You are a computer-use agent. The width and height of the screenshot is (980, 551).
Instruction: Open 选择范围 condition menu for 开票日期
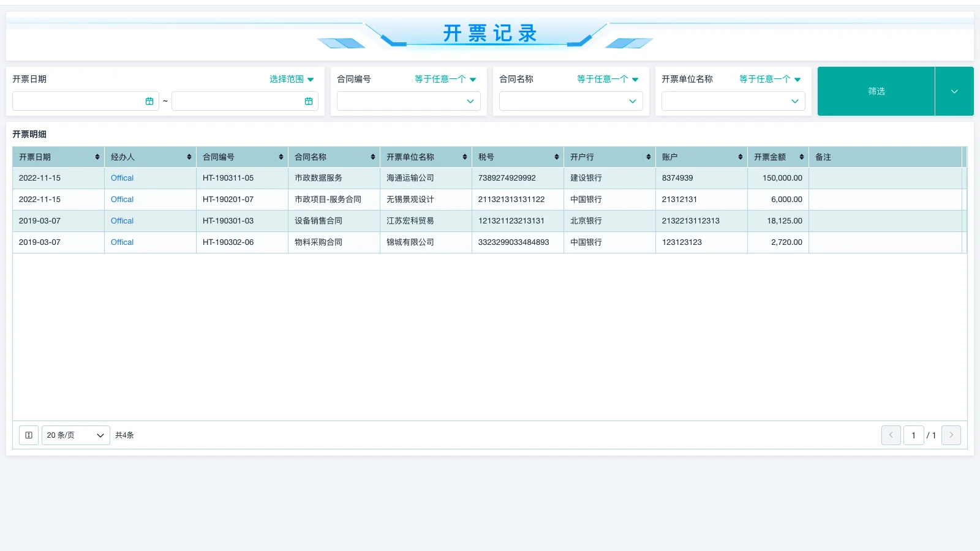[x=292, y=79]
